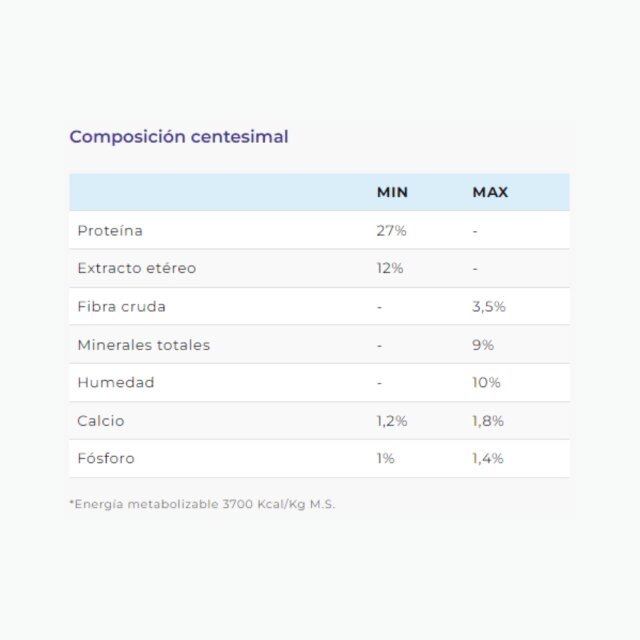Click the Humedad row label
The image size is (640, 640).
(x=116, y=382)
